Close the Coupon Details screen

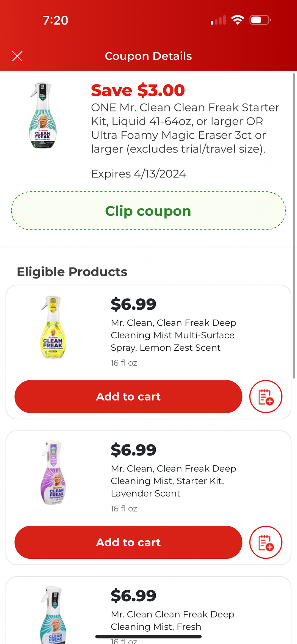pos(17,56)
